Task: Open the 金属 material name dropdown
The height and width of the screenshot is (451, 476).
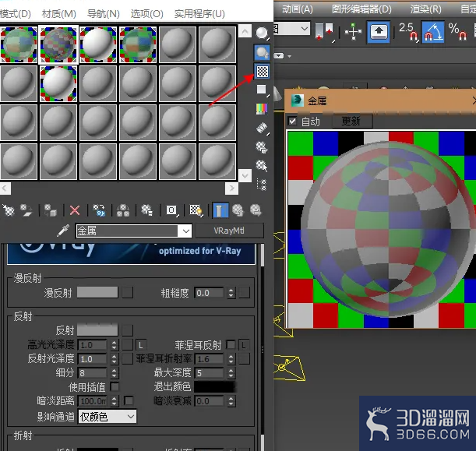Action: tap(186, 231)
